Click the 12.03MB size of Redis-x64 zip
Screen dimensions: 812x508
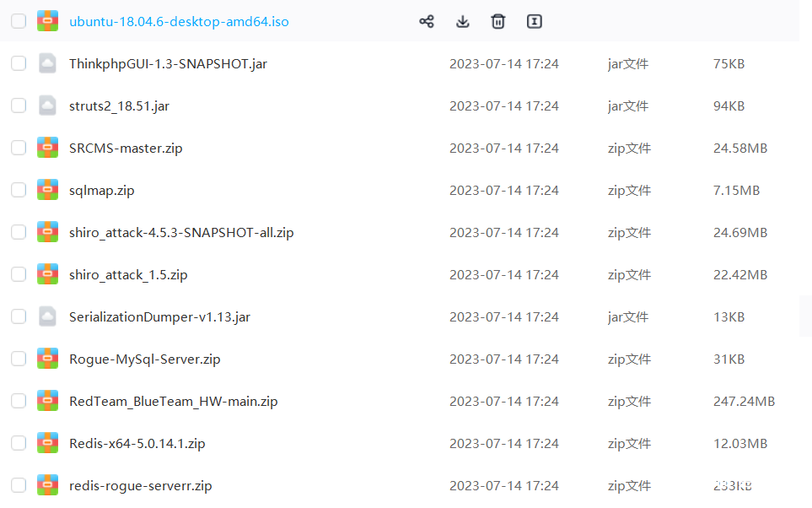pyautogui.click(x=740, y=444)
